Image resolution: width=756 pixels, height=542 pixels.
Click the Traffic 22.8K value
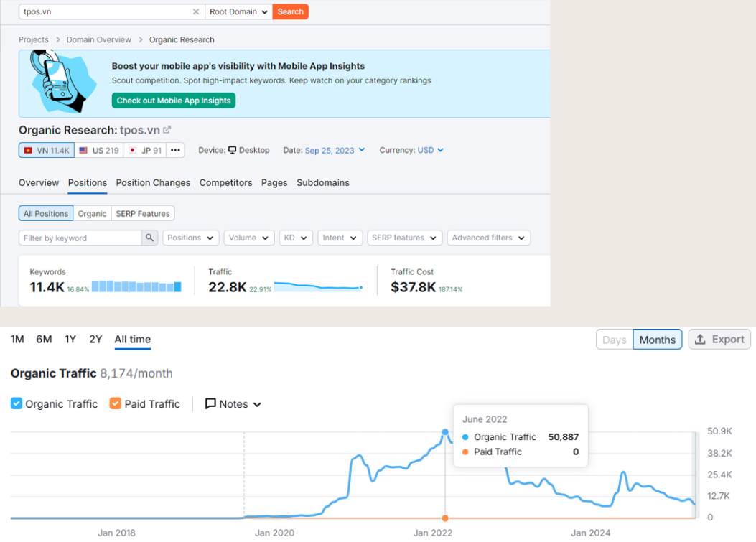pos(227,287)
